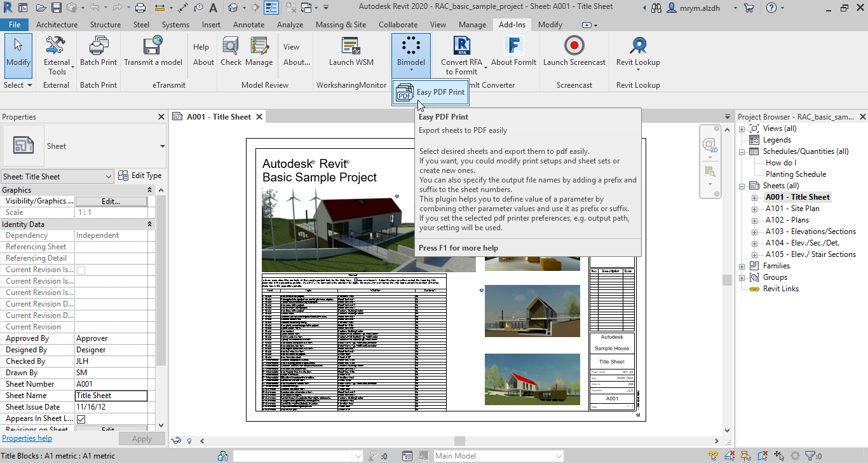Screen dimensions: 868x463
Task: Select A102 - Plans sheet in browser
Action: 787,220
